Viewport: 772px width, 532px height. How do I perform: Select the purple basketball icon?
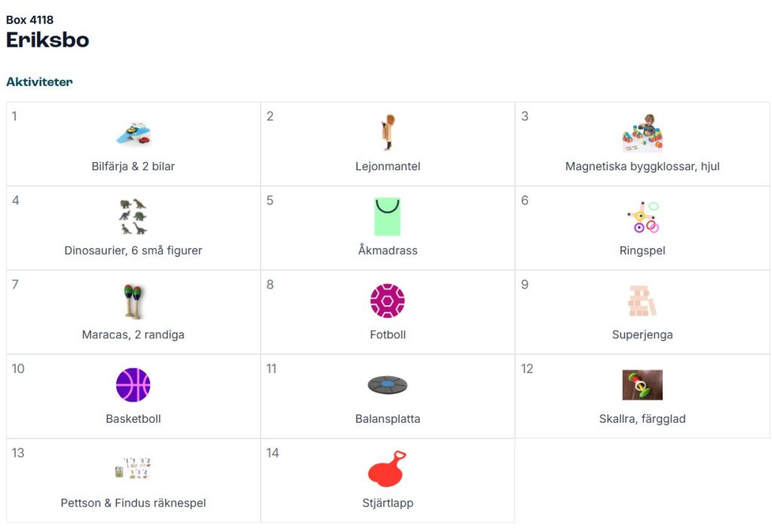pyautogui.click(x=133, y=385)
